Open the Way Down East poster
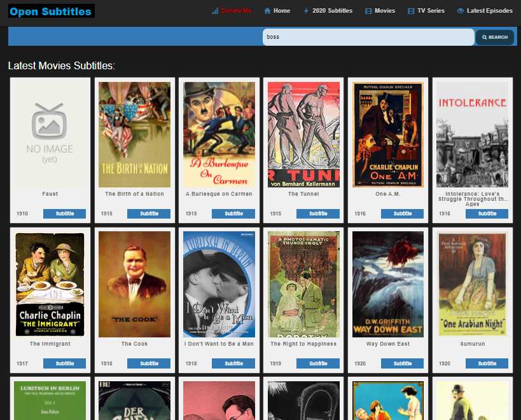This screenshot has width=521, height=420. 388,284
